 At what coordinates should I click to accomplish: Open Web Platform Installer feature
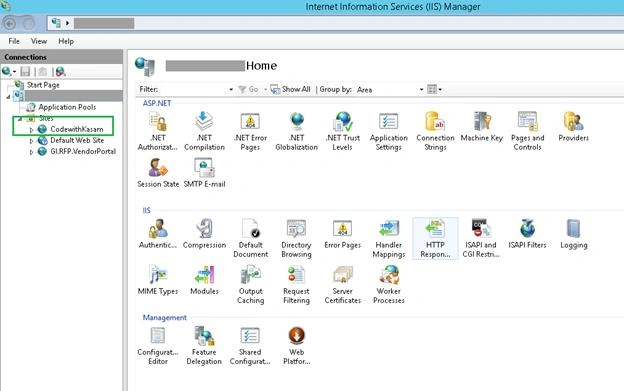296,345
